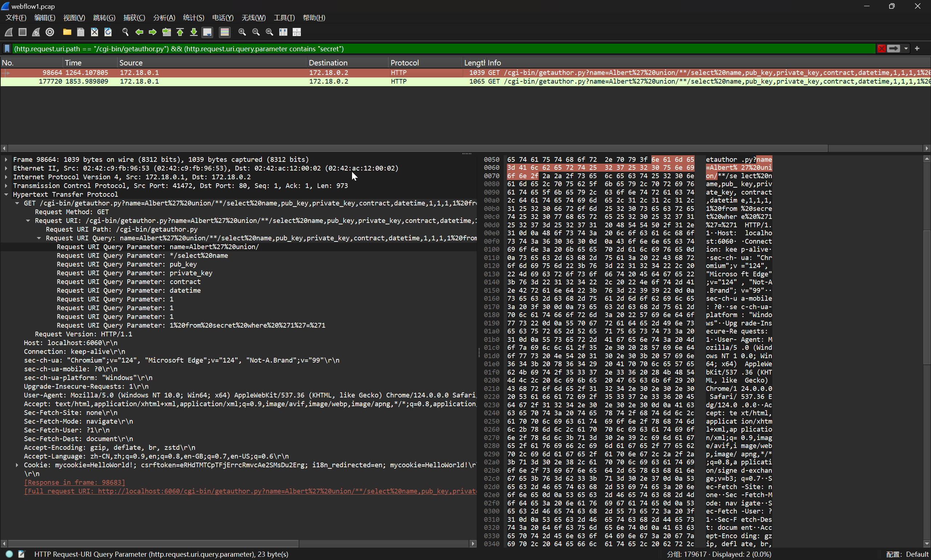Collapse the GET request line node
Viewport: 931px width, 560px height.
coord(17,203)
